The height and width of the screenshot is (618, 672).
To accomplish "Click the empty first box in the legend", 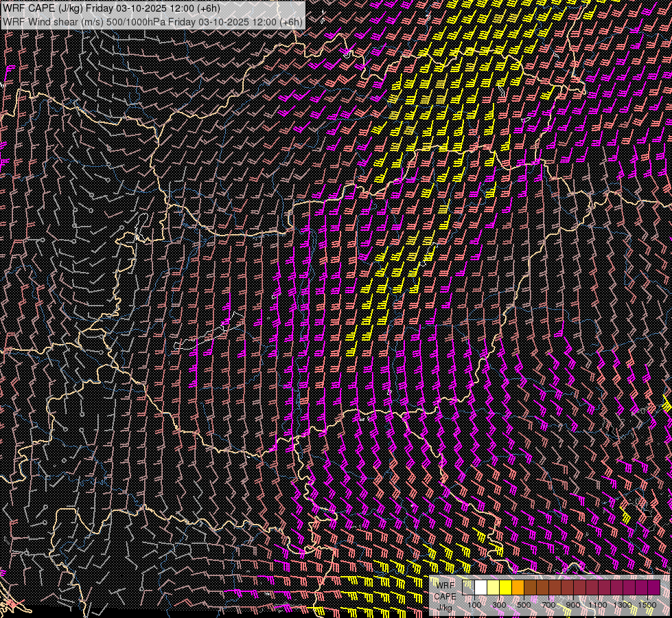I will (x=469, y=588).
